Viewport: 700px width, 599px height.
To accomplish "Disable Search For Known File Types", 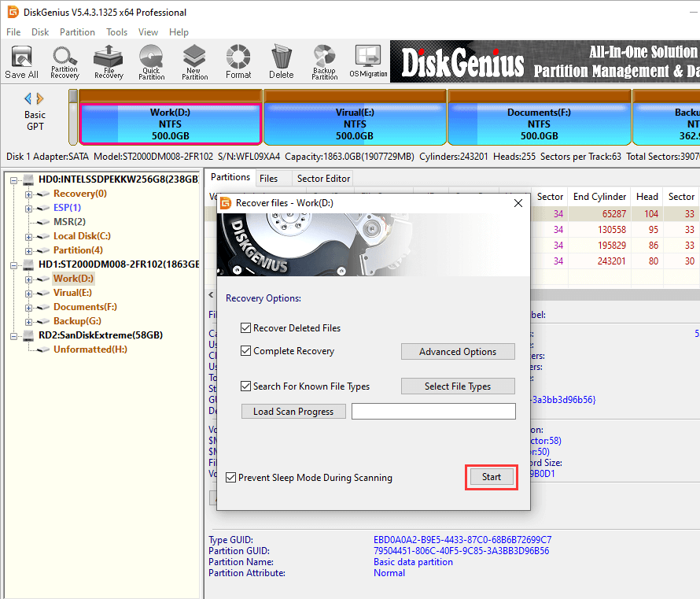I will 246,386.
